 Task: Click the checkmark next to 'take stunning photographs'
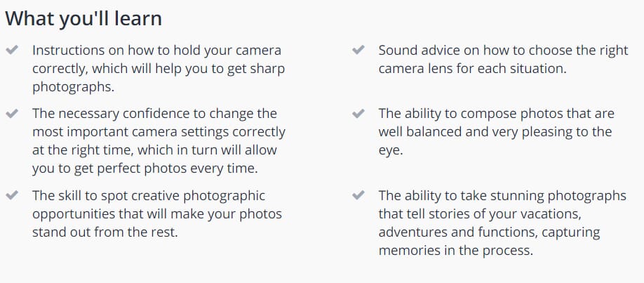tap(358, 195)
